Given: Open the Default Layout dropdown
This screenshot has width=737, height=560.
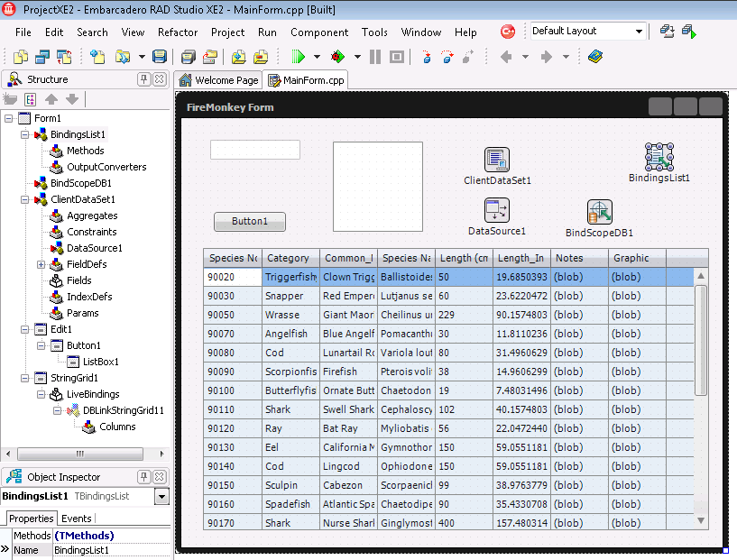Looking at the screenshot, I should (x=639, y=32).
